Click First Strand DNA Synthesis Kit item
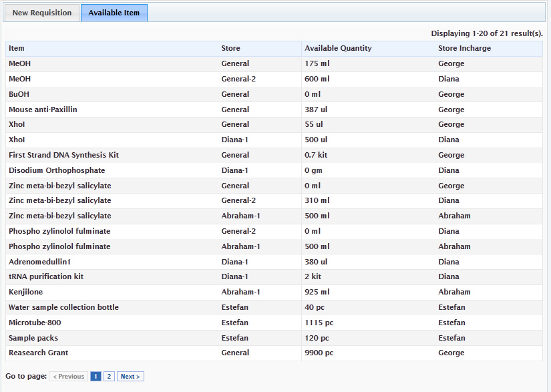This screenshot has width=551, height=392. pos(63,155)
